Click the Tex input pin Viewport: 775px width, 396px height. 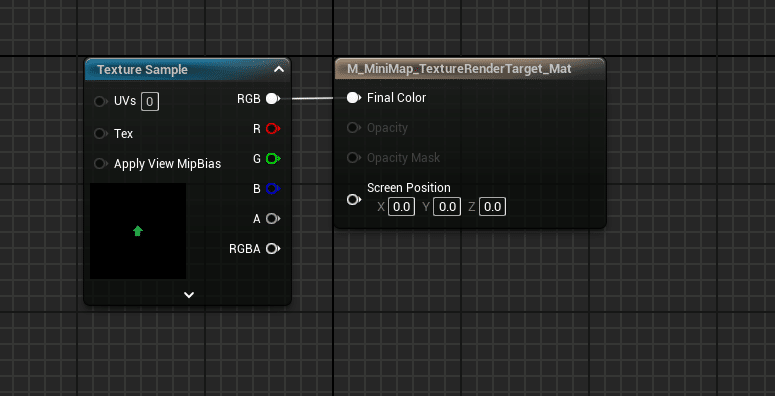(100, 133)
